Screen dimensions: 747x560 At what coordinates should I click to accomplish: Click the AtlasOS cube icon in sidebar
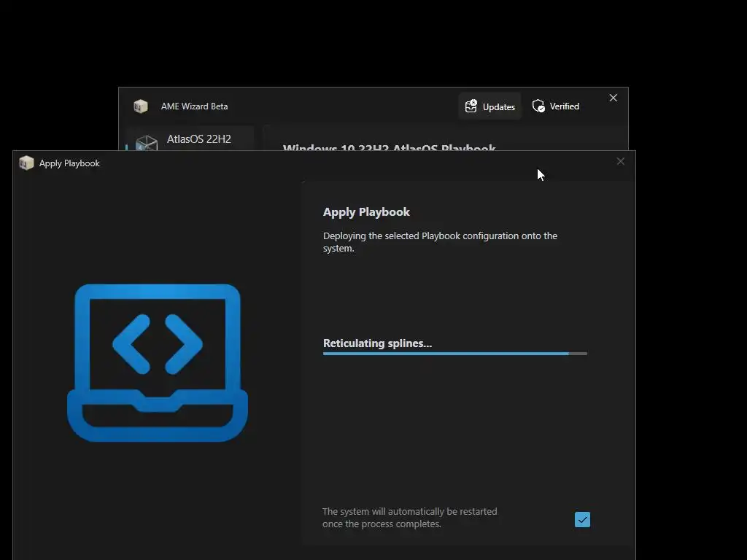coord(146,142)
